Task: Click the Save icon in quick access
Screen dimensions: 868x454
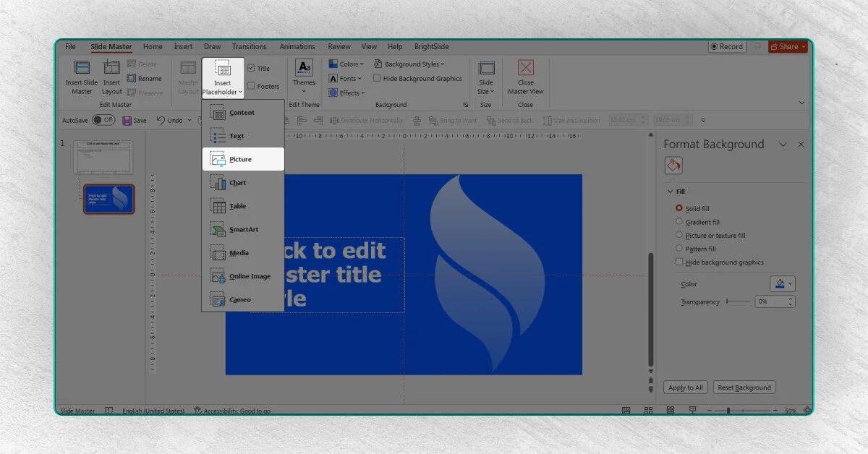Action: tap(127, 121)
